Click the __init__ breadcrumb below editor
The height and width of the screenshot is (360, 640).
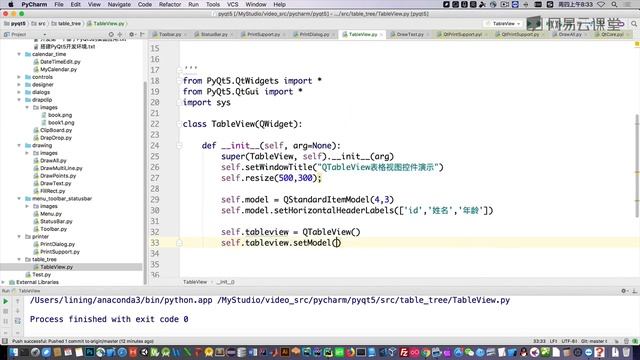[226, 282]
